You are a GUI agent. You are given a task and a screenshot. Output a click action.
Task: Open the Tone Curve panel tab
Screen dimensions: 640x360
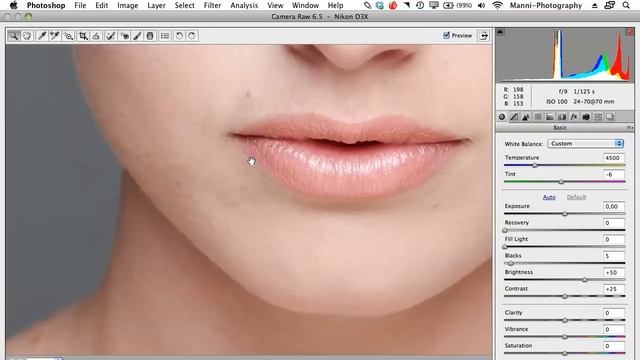(x=514, y=117)
